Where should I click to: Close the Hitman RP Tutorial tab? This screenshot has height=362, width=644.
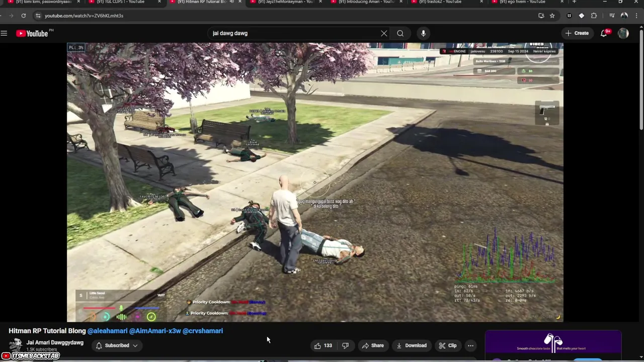[x=239, y=2]
